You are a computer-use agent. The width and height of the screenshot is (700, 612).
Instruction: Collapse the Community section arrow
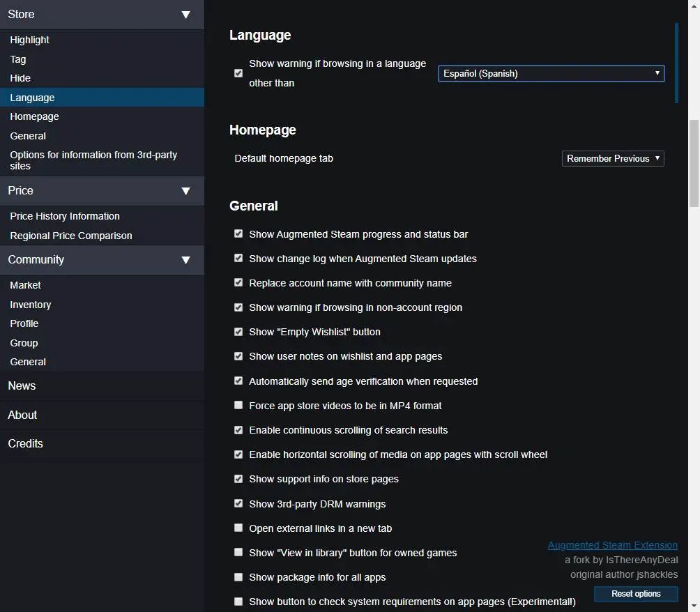click(x=185, y=260)
